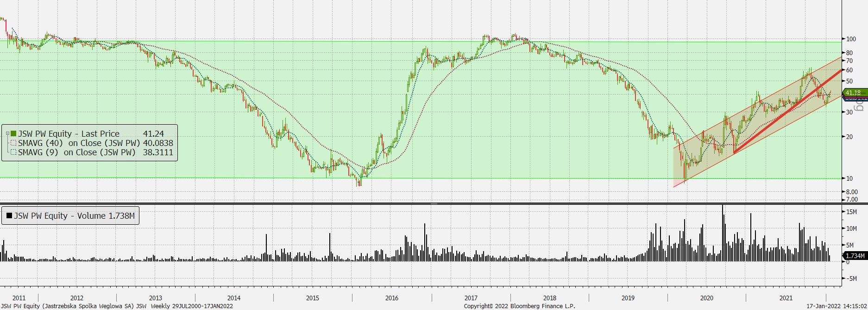Click the -5M label on volume axis

click(851, 278)
